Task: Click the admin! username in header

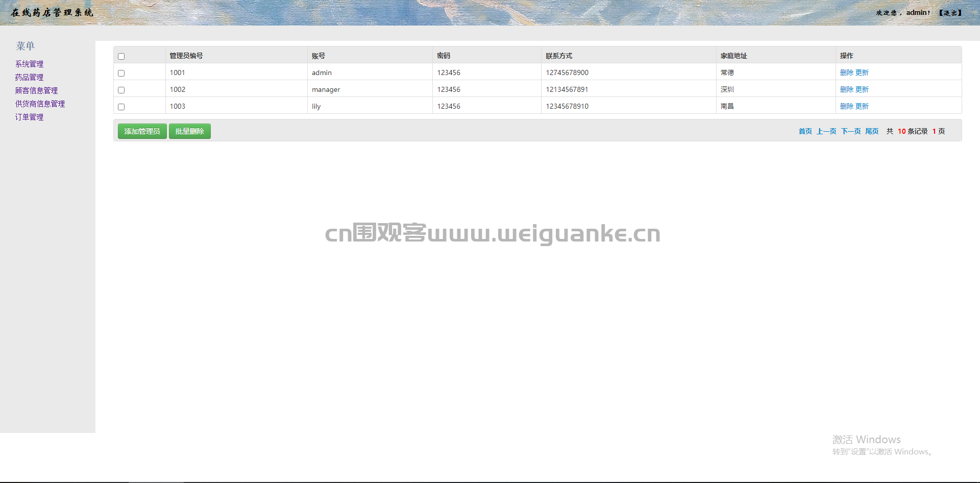Action: point(918,13)
